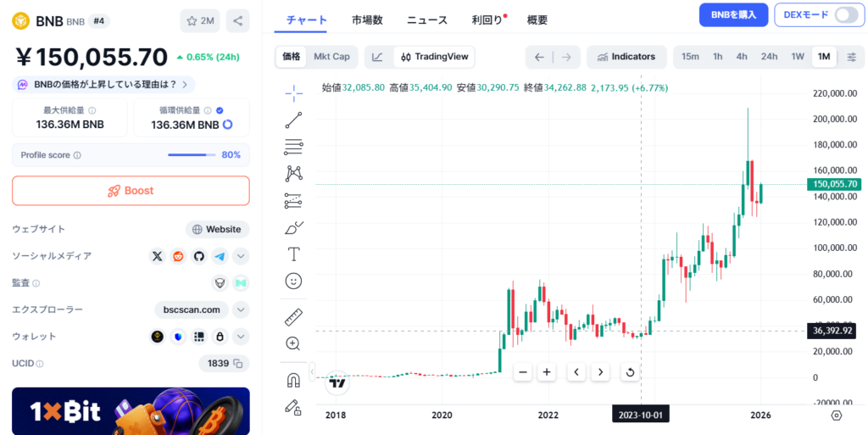Open the 利回り tab
Image resolution: width=868 pixels, height=435 pixels.
point(487,20)
